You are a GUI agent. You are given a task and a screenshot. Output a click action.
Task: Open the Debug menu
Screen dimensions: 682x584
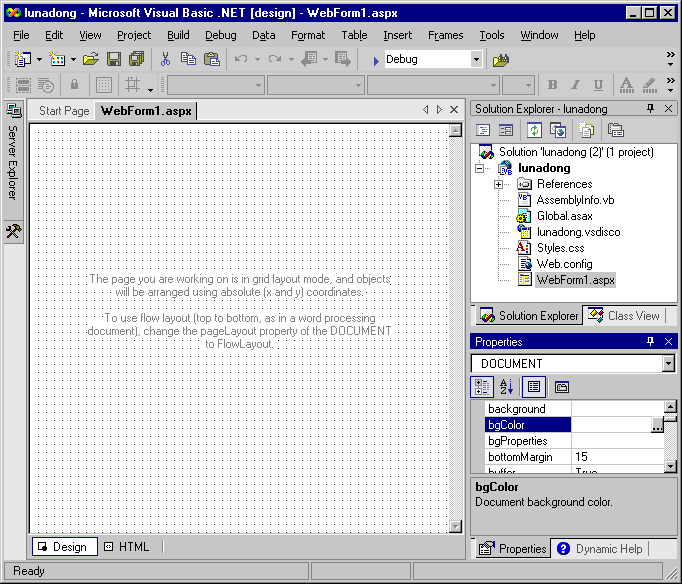click(221, 35)
